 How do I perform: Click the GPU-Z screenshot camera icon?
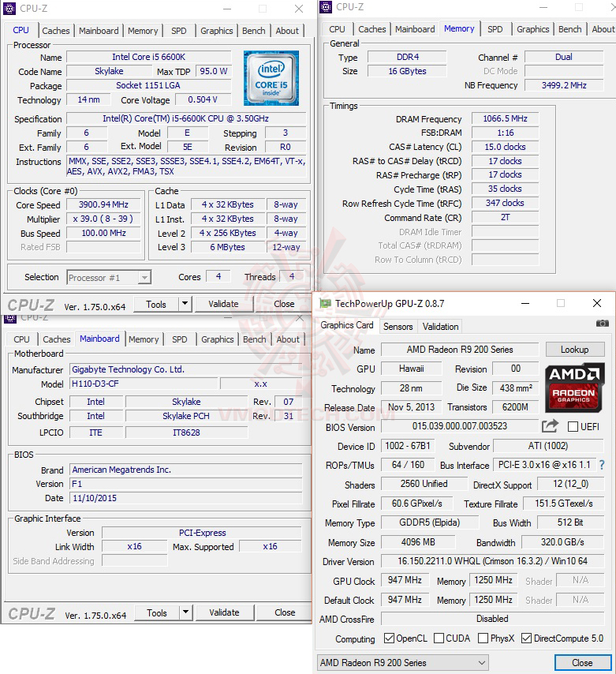[x=603, y=324]
